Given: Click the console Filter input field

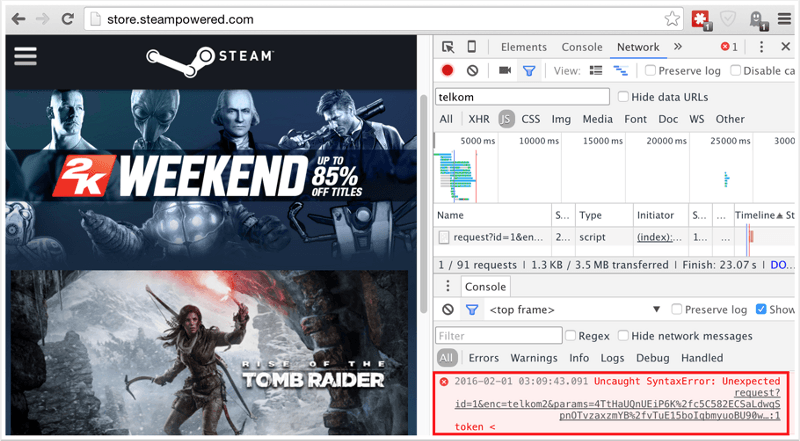Looking at the screenshot, I should (x=498, y=335).
